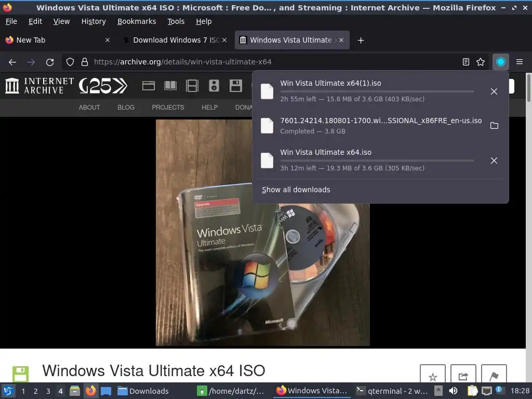Open Internet Archive audio speaker icon
Screen dimensions: 532x399
pos(214,86)
